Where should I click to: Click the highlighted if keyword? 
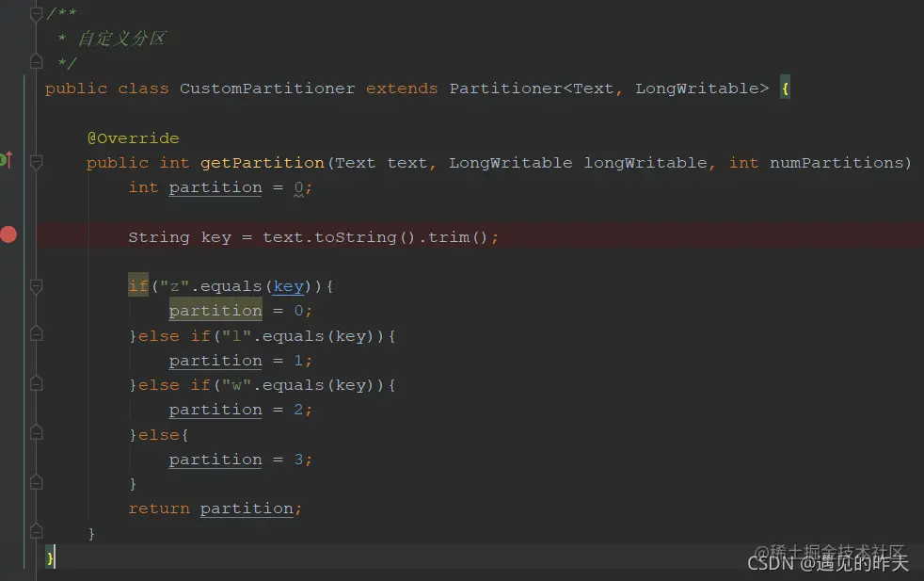138,285
